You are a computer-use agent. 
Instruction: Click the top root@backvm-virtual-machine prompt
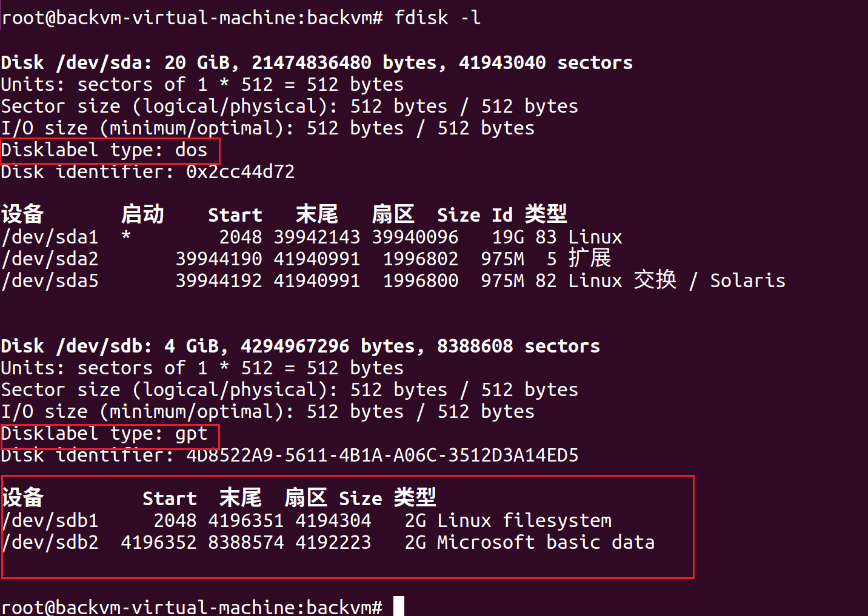click(x=192, y=17)
